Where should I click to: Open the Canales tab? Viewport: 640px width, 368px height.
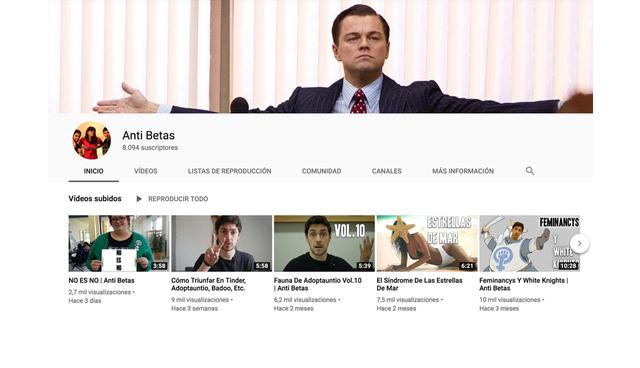387,171
